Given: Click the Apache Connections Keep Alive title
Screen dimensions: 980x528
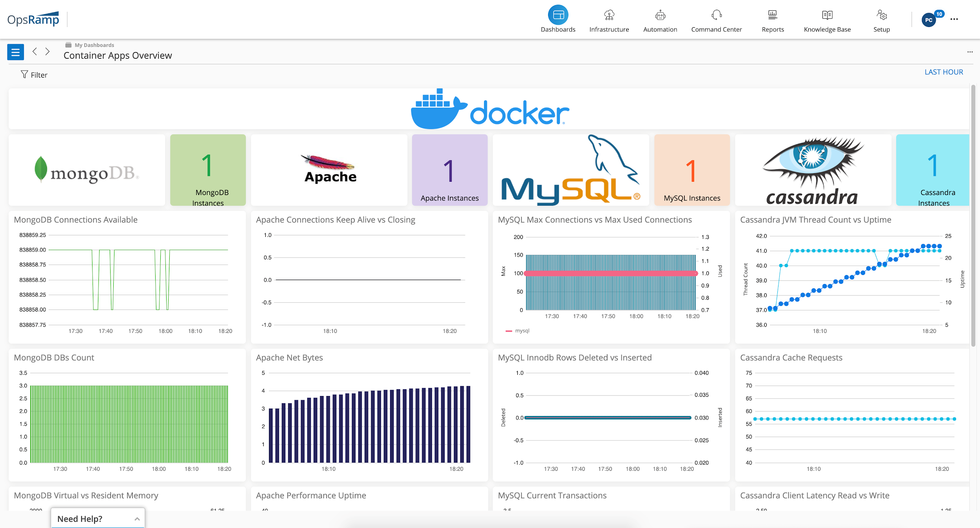Looking at the screenshot, I should point(335,220).
